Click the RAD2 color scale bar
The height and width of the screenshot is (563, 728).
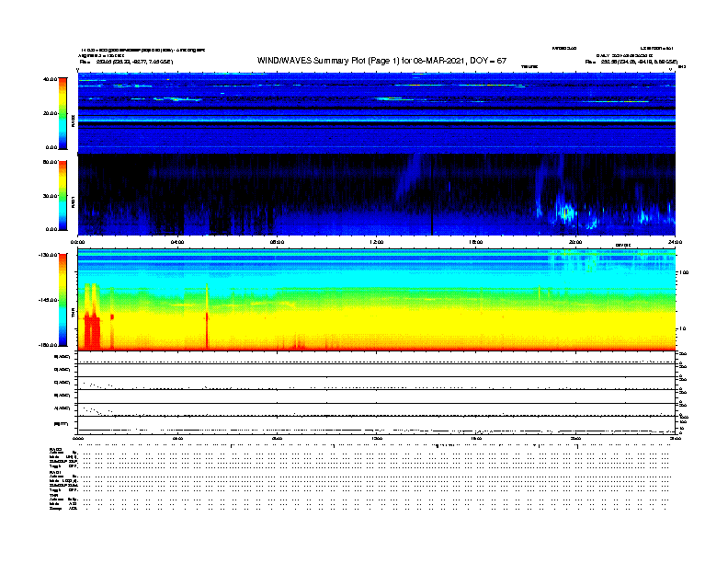[x=63, y=112]
